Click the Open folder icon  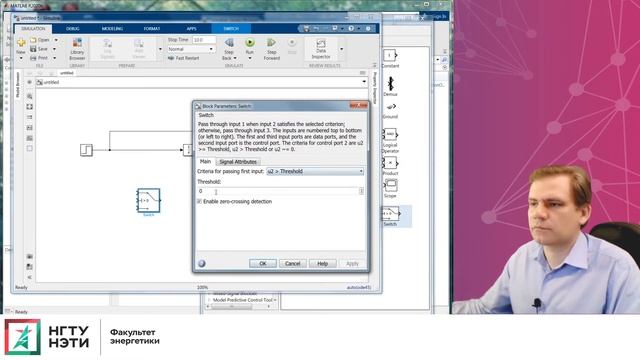pyautogui.click(x=33, y=40)
